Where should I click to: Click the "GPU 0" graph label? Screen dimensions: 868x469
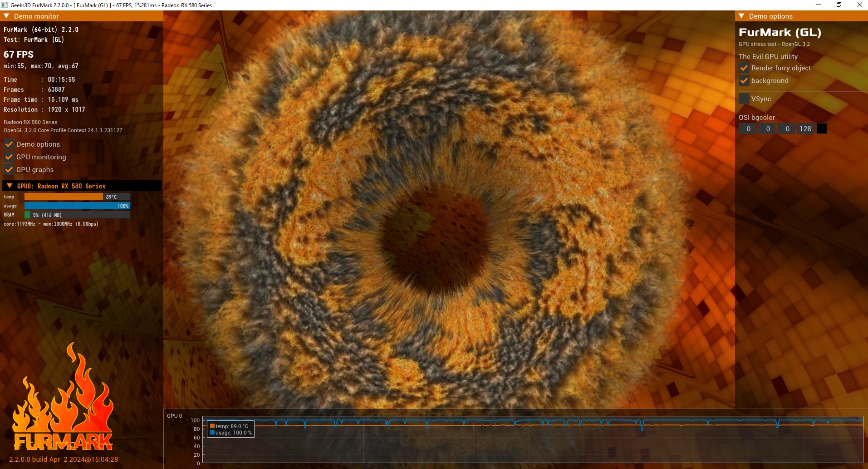coord(174,416)
